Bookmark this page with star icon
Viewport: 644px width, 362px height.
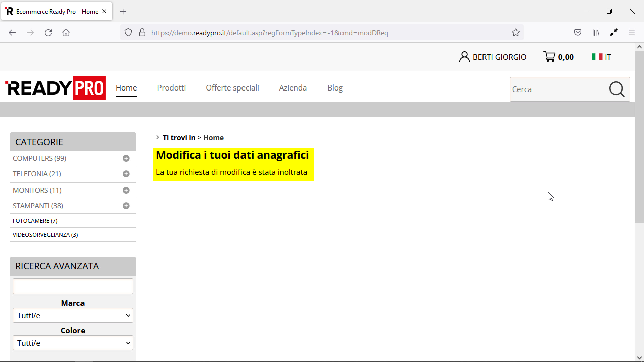(516, 33)
